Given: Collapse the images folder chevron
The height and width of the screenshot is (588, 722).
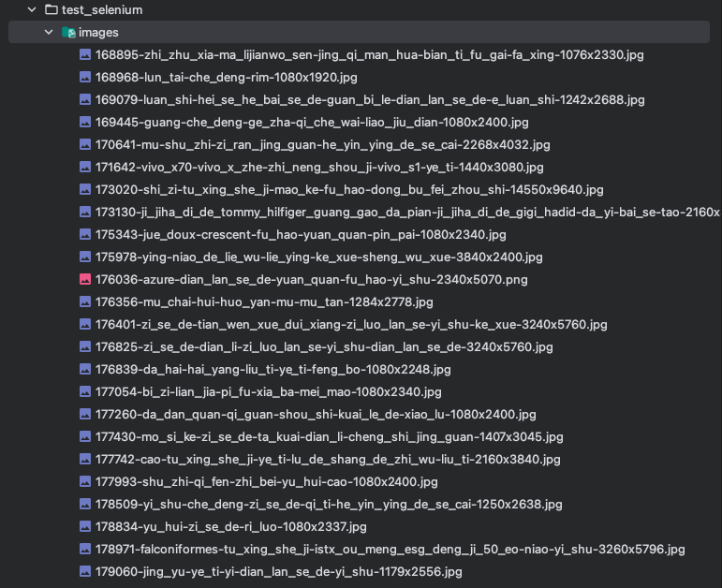Looking at the screenshot, I should coord(49,32).
